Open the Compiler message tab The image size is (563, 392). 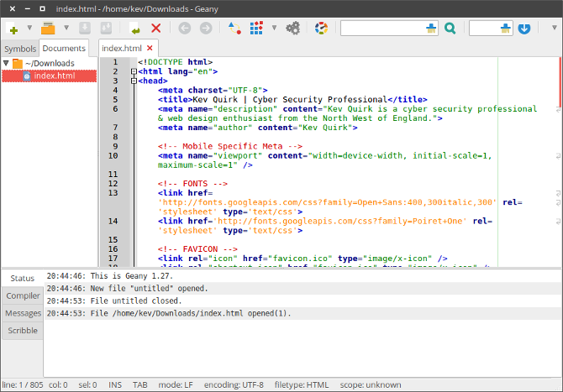point(23,295)
